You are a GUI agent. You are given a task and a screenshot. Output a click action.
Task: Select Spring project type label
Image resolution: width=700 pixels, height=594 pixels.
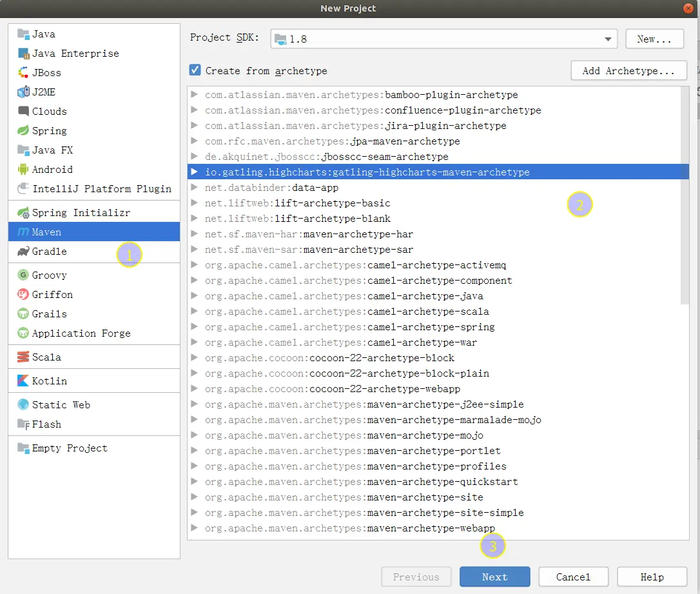tap(50, 130)
